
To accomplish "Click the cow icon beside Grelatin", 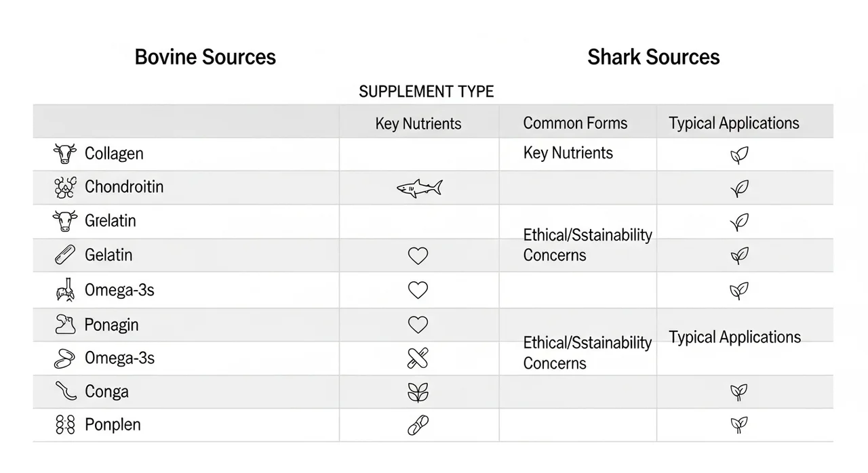I will coord(65,221).
